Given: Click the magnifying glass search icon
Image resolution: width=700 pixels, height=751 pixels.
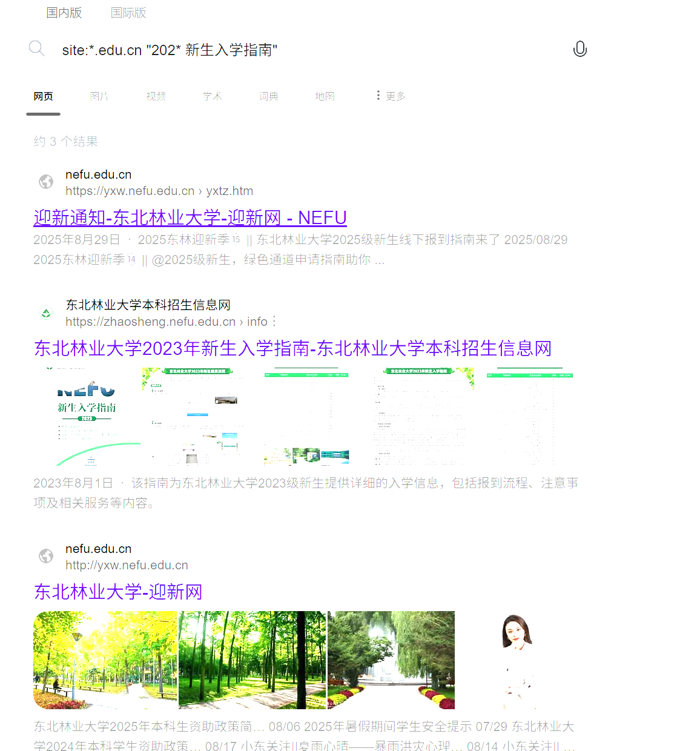Looking at the screenshot, I should pyautogui.click(x=36, y=48).
